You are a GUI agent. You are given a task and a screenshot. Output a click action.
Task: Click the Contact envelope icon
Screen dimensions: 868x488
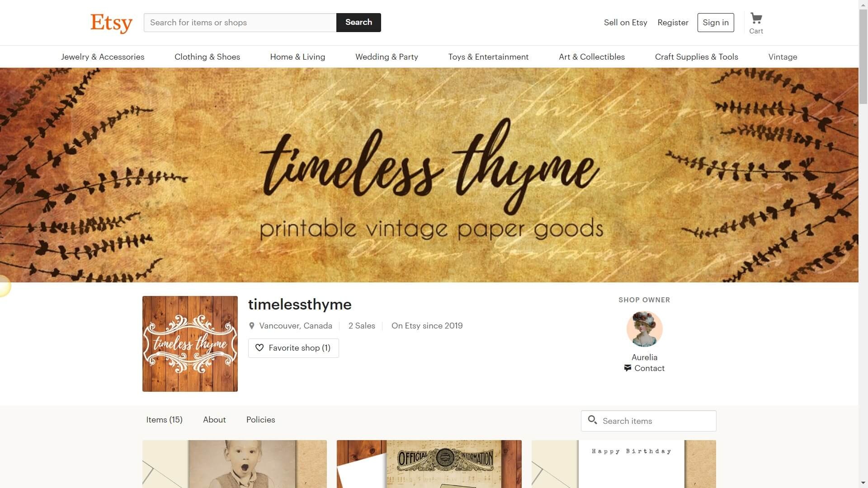tap(627, 368)
